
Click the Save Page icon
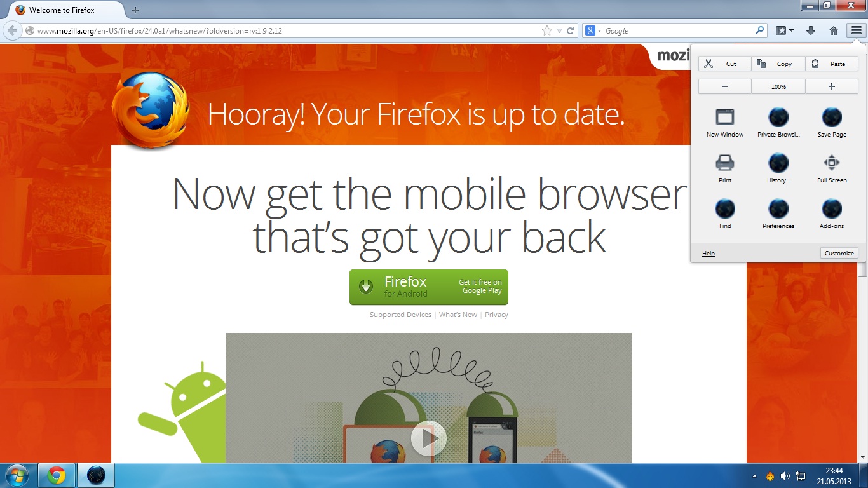(x=832, y=123)
